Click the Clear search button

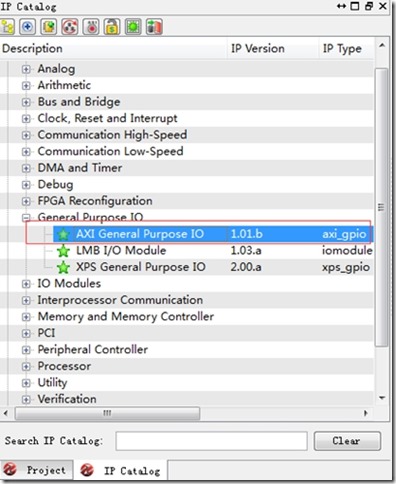[x=347, y=441]
